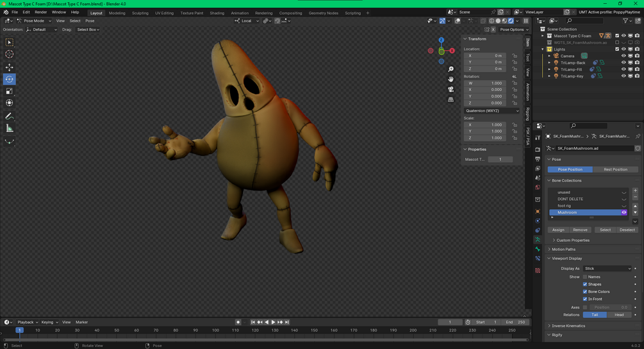Image resolution: width=644 pixels, height=349 pixels.
Task: Pick the Measure tool
Action: [x=9, y=128]
